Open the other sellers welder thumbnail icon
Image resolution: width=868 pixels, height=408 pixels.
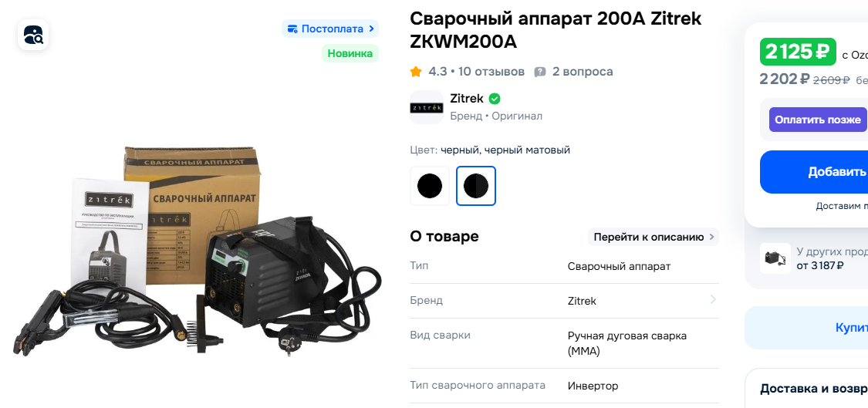point(775,258)
